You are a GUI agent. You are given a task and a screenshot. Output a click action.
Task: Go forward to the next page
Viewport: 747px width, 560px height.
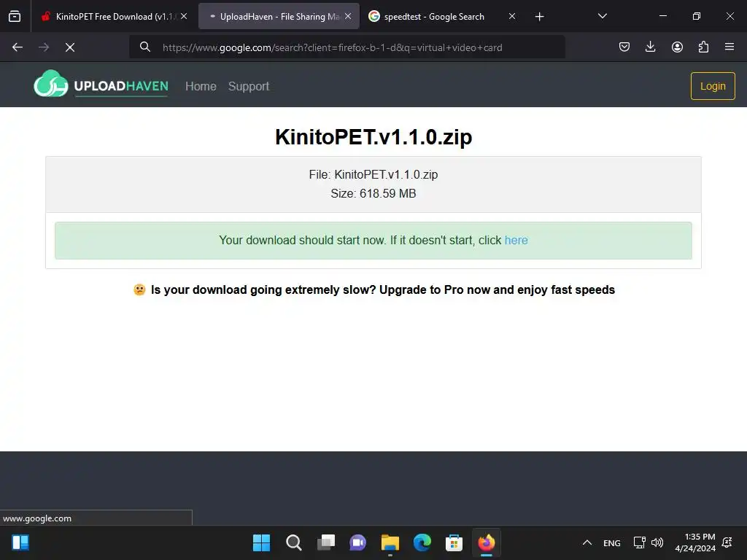coord(44,47)
